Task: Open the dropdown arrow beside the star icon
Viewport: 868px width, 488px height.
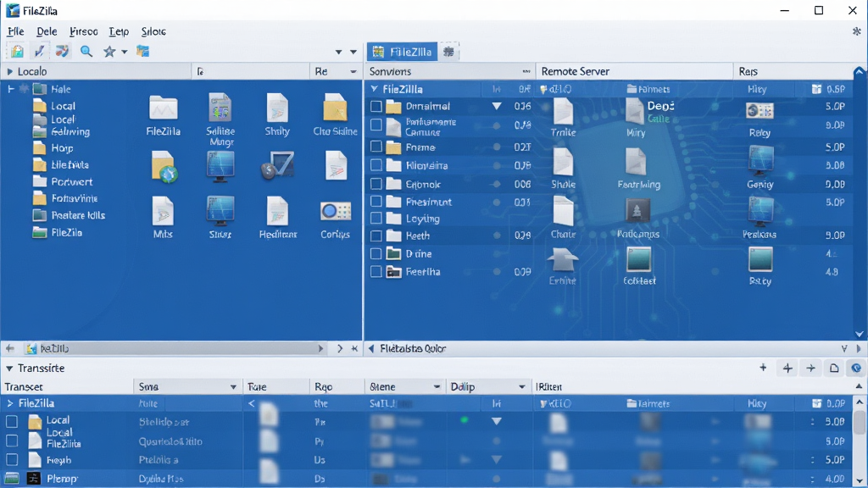Action: click(x=124, y=52)
